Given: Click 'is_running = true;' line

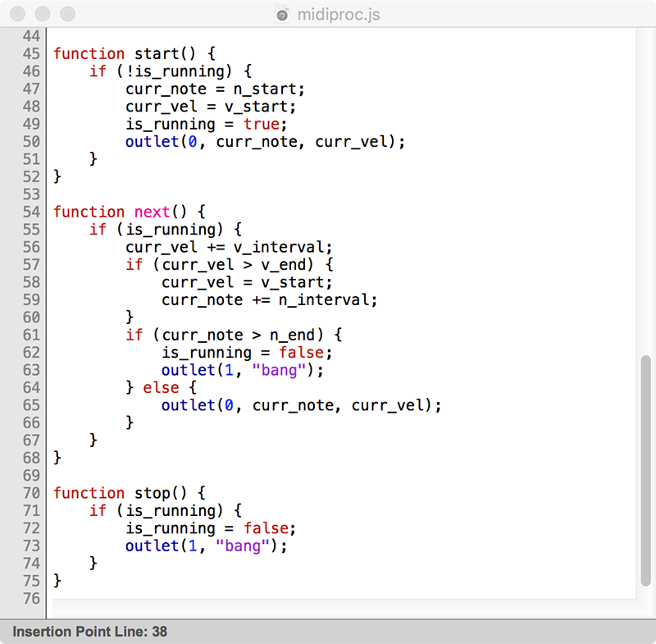Looking at the screenshot, I should (x=206, y=124).
